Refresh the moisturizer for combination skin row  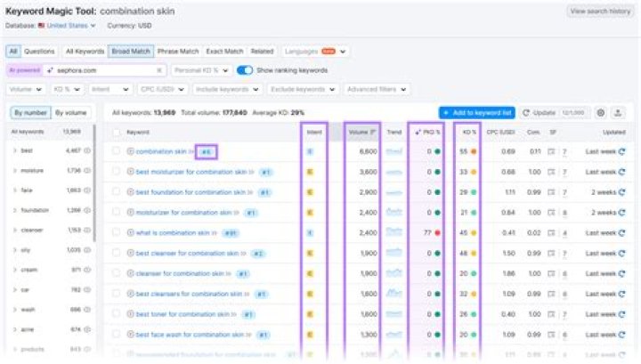(621, 213)
